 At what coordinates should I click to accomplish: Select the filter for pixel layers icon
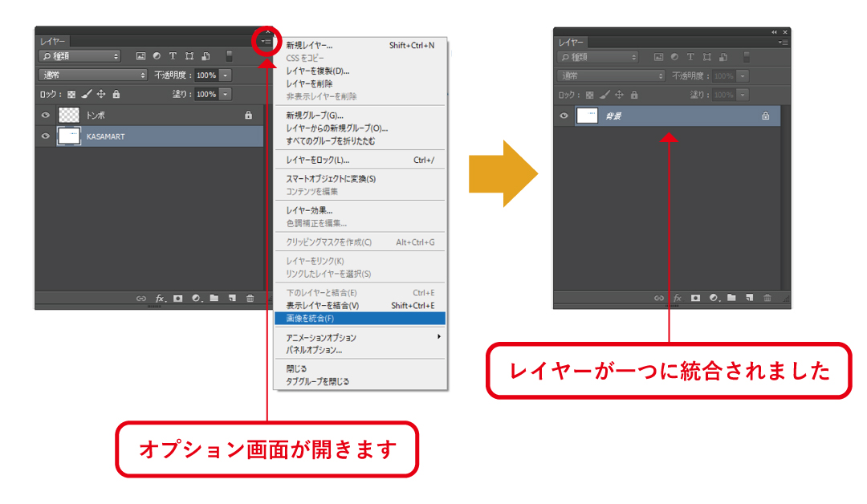point(141,56)
